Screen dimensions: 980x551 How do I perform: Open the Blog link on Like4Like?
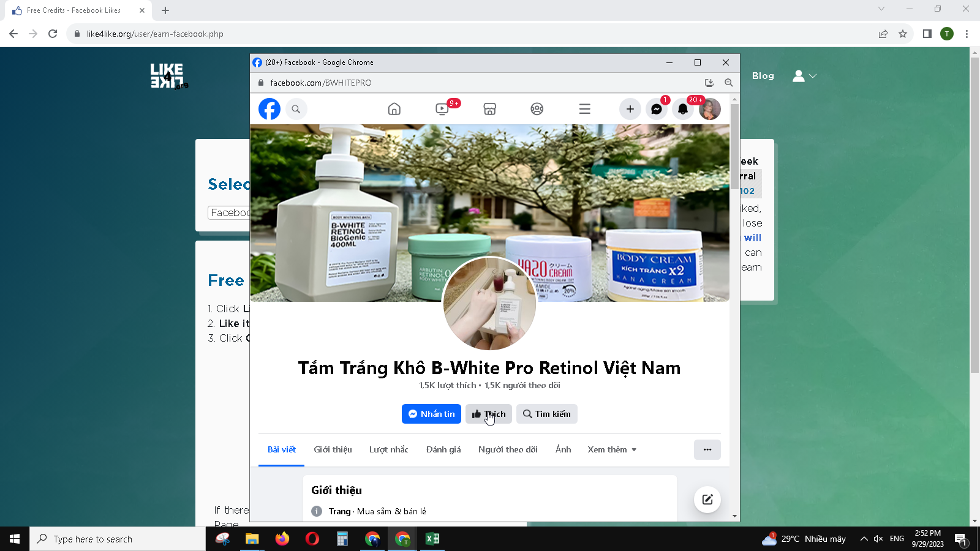click(763, 76)
